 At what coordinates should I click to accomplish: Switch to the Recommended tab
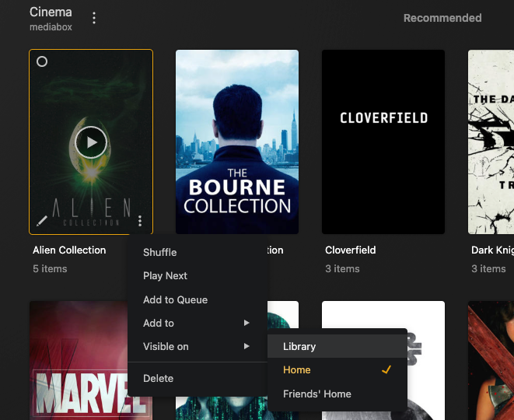click(442, 18)
